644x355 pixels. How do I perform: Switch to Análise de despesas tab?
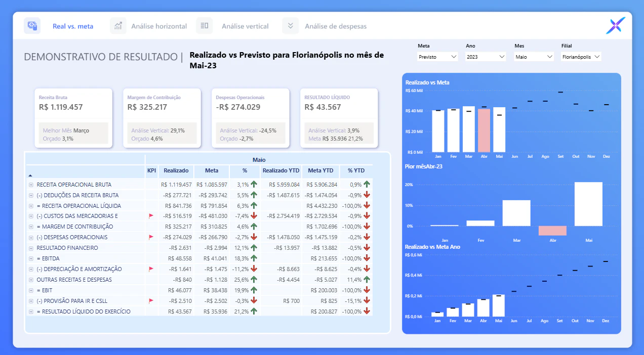336,26
